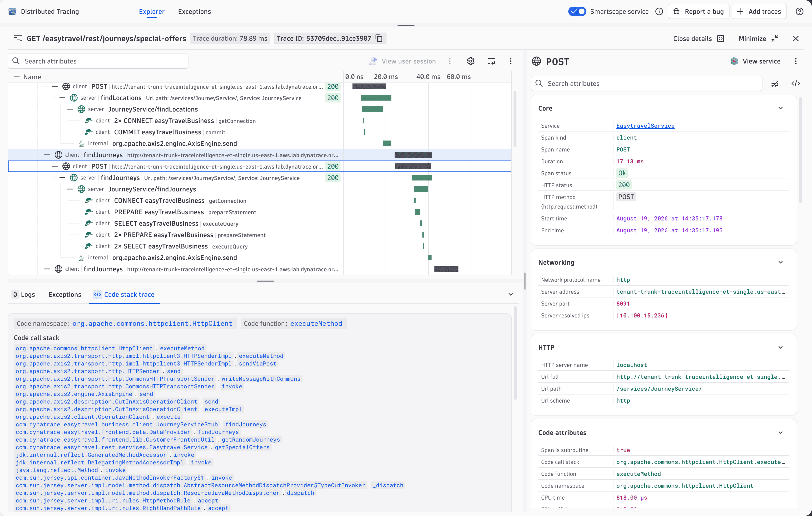Click the Add traces button

[759, 11]
